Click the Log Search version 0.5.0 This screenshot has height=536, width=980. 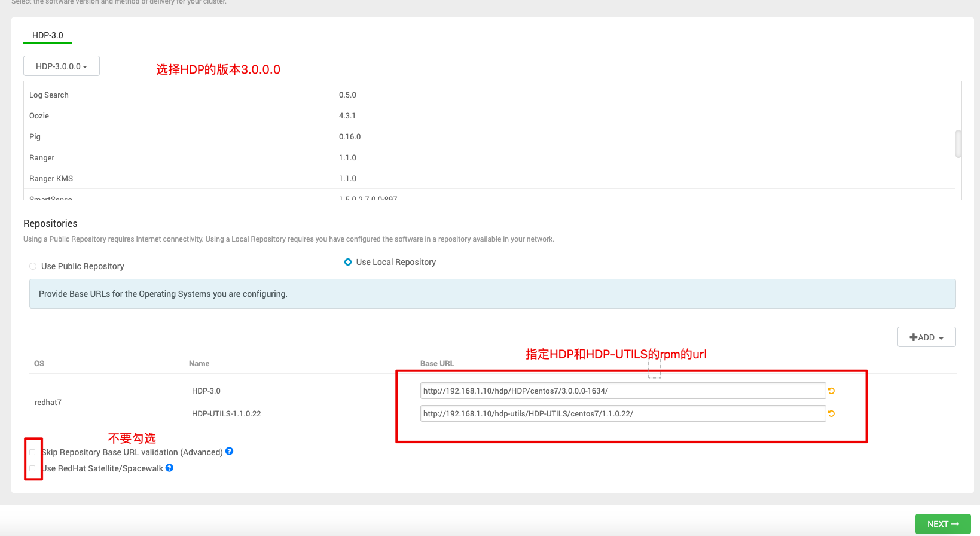pyautogui.click(x=347, y=95)
